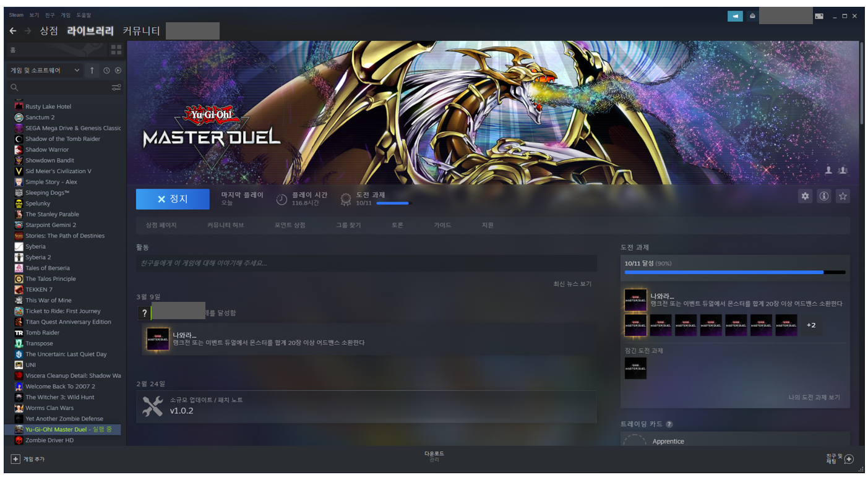
Task: Switch to the 상점 tab
Action: pos(49,31)
